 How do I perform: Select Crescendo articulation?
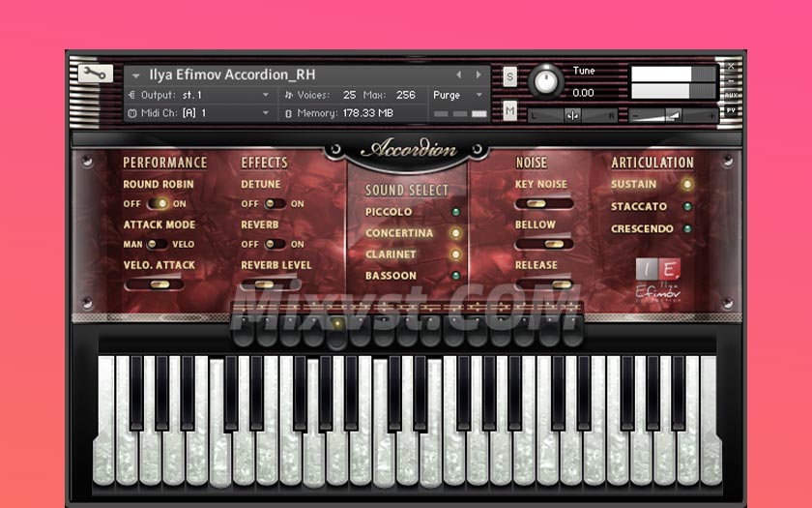coord(687,229)
